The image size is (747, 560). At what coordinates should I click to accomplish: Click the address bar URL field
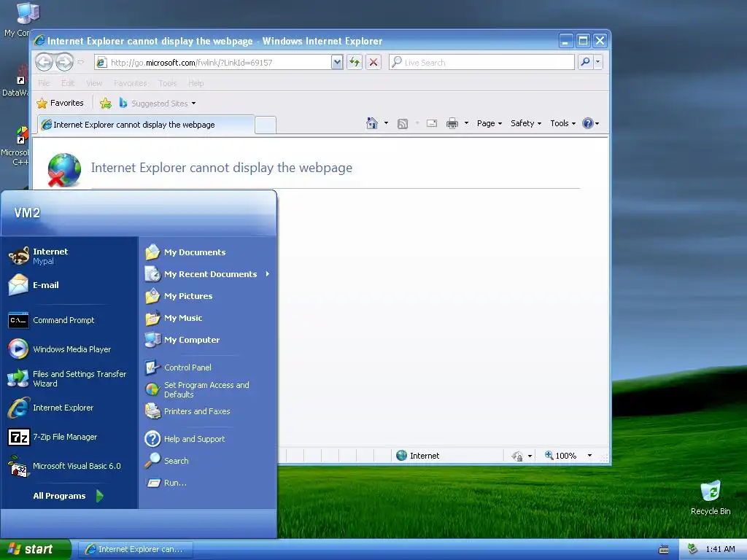[213, 63]
